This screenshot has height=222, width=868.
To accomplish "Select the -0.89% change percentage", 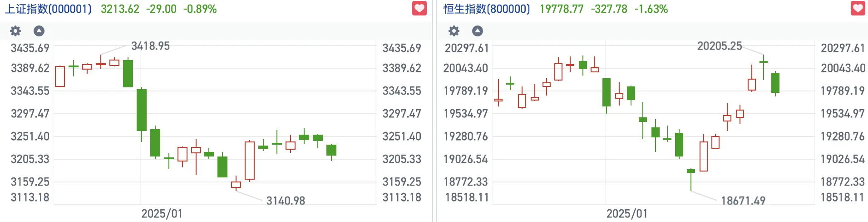I will [200, 9].
